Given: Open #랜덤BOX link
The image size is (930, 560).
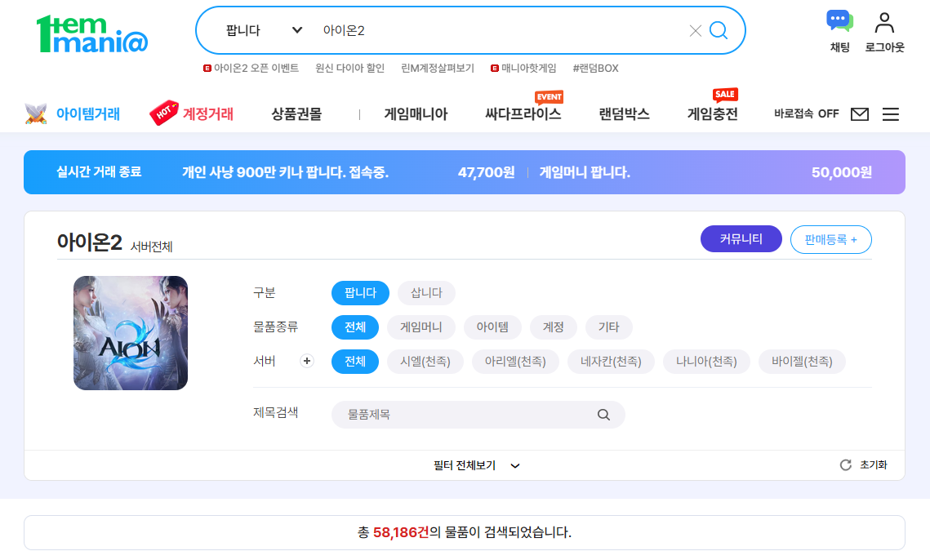Looking at the screenshot, I should coord(595,69).
